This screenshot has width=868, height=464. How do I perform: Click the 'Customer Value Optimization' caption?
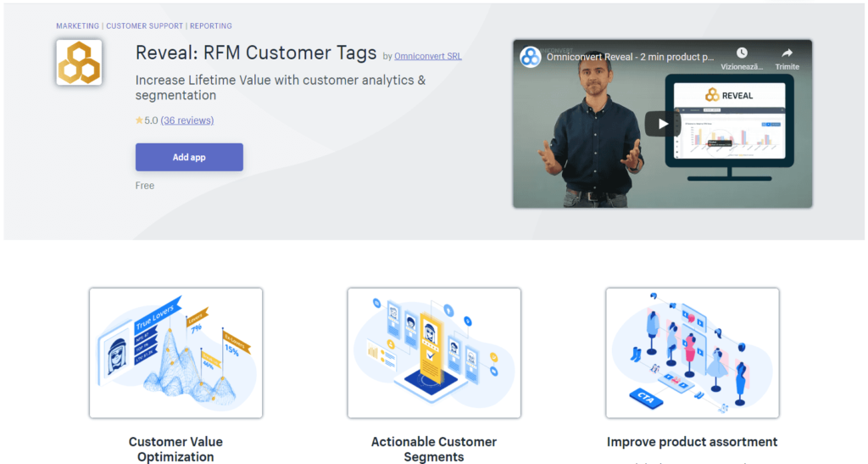pyautogui.click(x=176, y=449)
